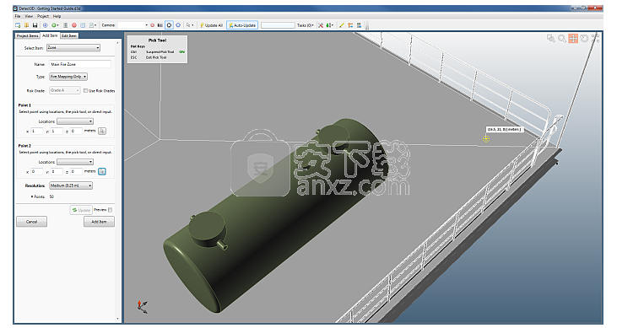The width and height of the screenshot is (644, 328).
Task: Click the Point 1 pick tool icon
Action: pyautogui.click(x=102, y=131)
